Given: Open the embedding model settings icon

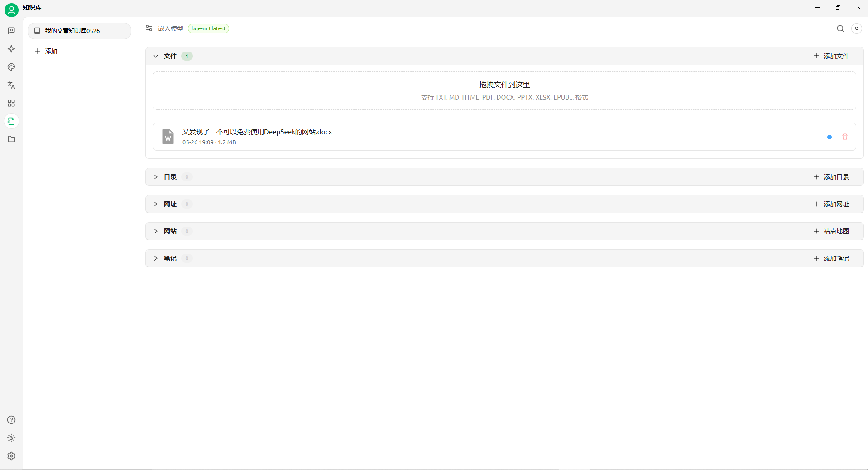Looking at the screenshot, I should click(x=149, y=28).
